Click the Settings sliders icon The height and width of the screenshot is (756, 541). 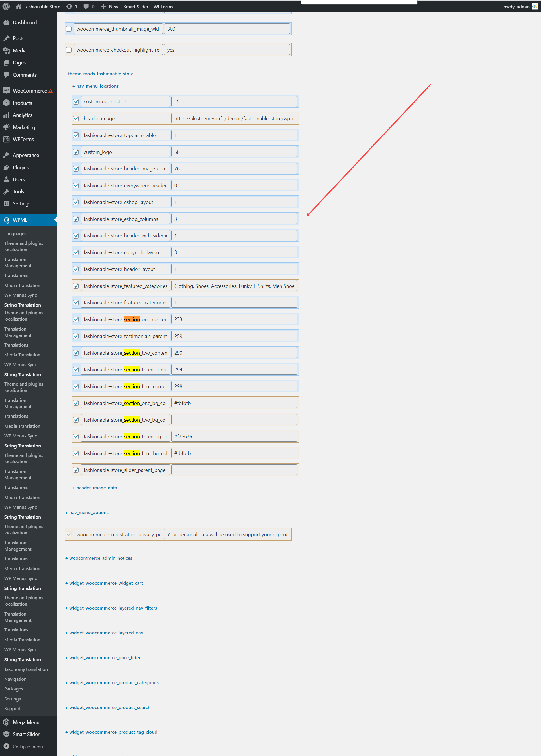pos(6,203)
